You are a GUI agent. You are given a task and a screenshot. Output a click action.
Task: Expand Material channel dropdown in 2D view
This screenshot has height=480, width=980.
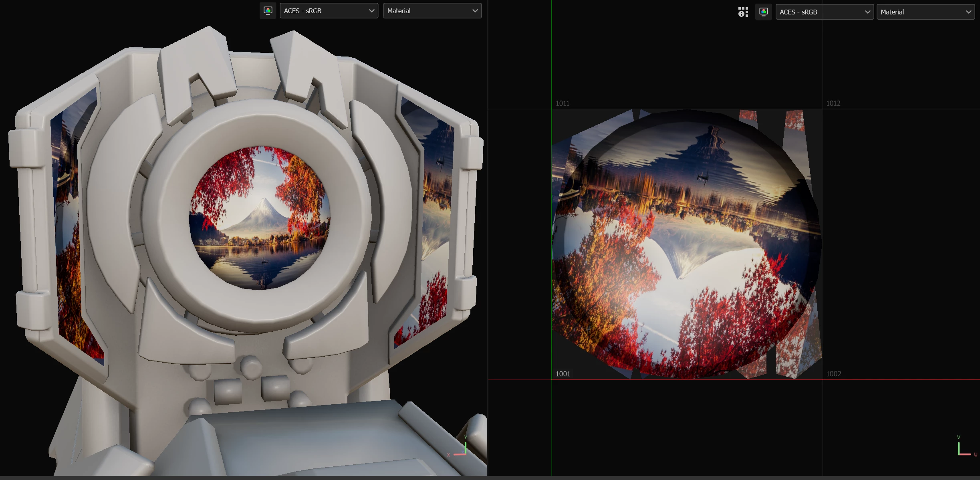coord(925,12)
